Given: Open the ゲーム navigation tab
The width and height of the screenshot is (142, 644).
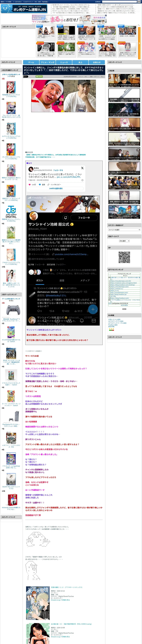Looking at the screenshot, I should 31,62.
